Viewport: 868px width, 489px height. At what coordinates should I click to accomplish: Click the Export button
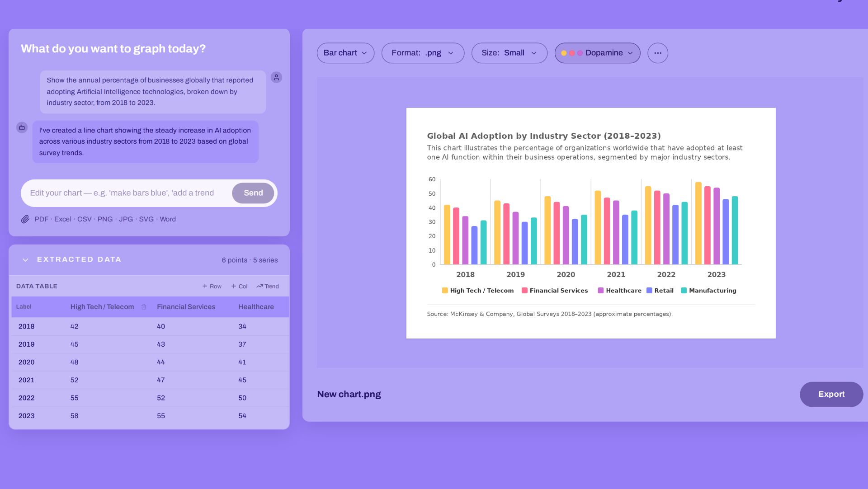831,394
